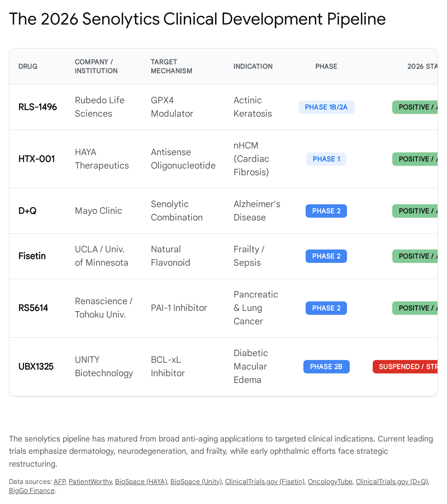Open ClinicalTrials.gov (Fisetin) link

(x=265, y=481)
